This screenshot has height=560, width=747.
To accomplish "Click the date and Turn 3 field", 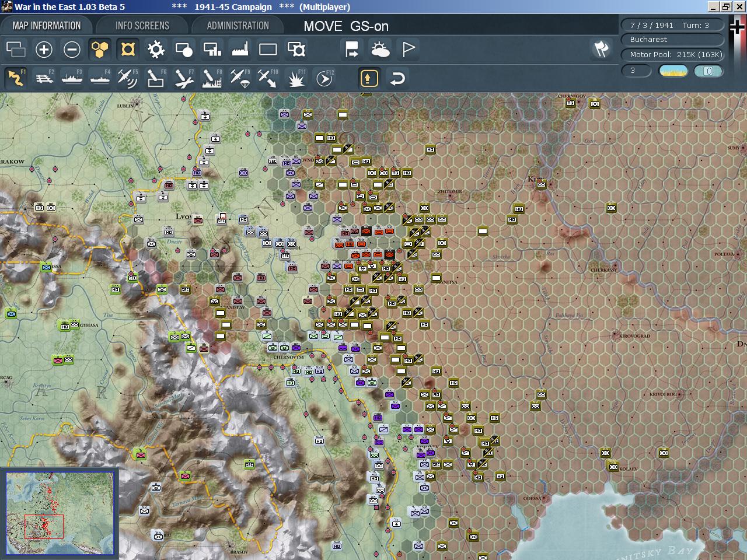I will 672,25.
